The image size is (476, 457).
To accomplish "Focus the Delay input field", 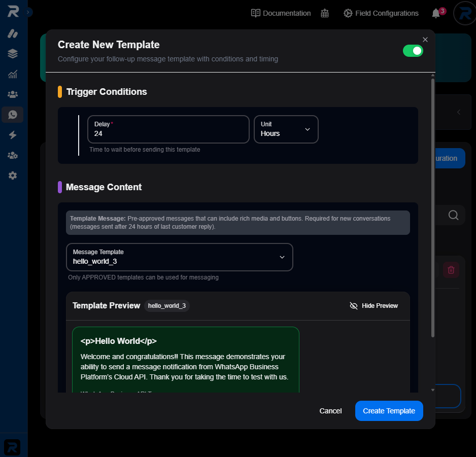I will 168,129.
